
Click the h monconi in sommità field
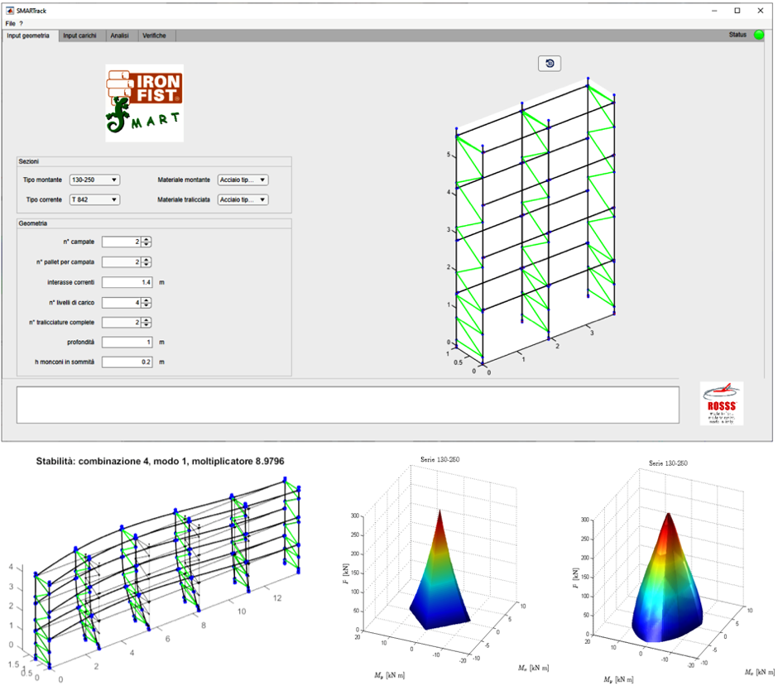pos(127,362)
